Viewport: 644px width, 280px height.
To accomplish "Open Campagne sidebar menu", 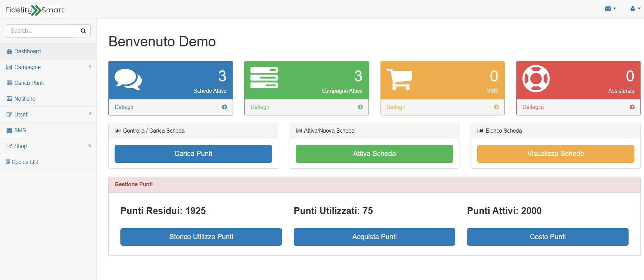I will point(48,67).
